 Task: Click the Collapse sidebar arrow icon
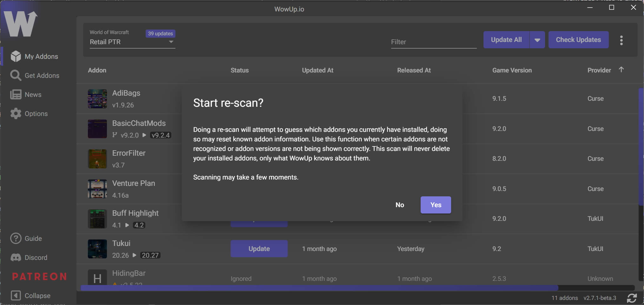(16, 295)
